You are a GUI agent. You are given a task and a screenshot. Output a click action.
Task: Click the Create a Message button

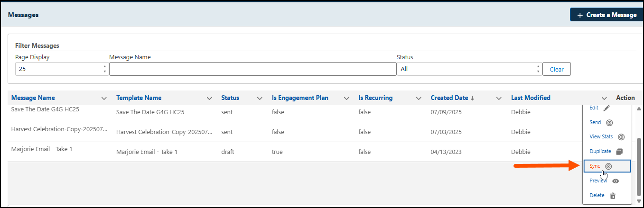click(607, 15)
